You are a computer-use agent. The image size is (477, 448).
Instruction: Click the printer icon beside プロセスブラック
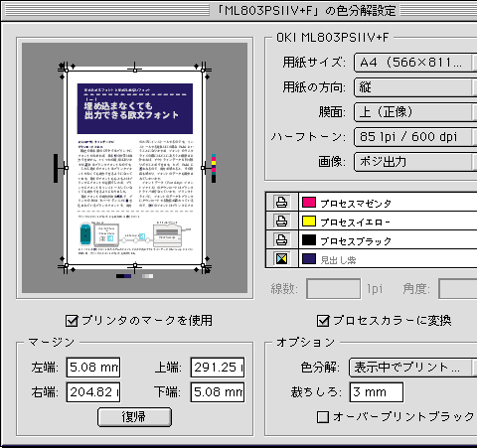(x=281, y=239)
